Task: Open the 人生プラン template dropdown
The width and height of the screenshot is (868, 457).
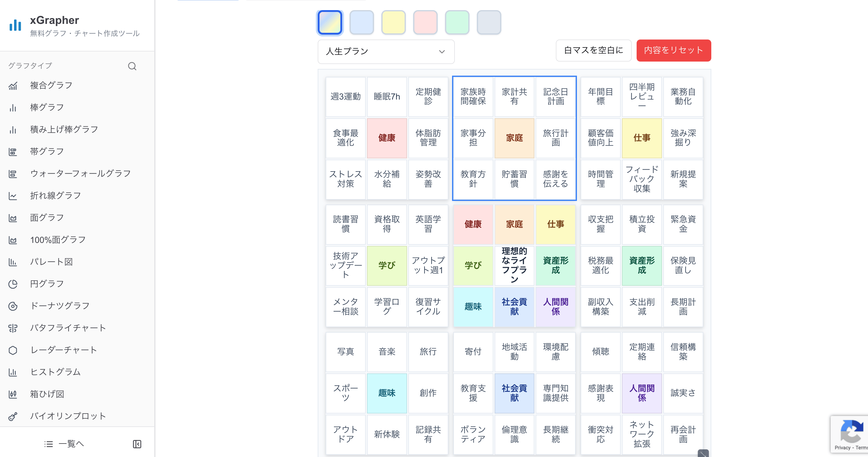Action: [x=385, y=51]
